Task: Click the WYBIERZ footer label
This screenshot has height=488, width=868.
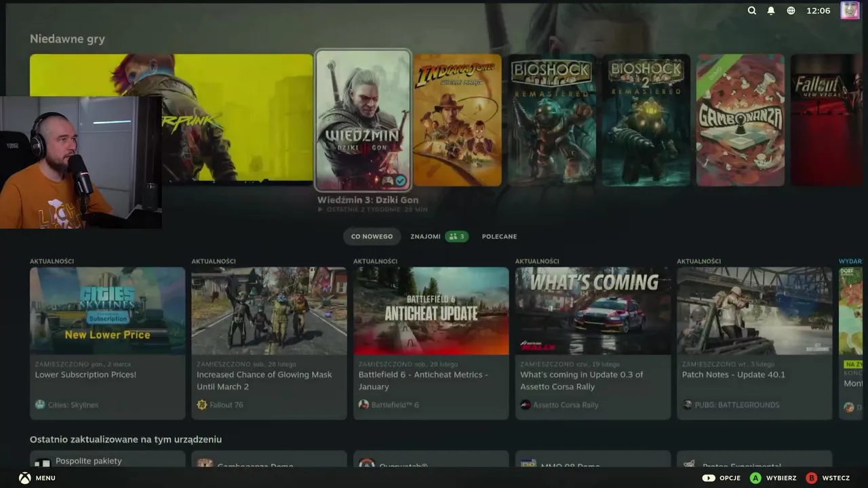Action: pyautogui.click(x=781, y=478)
